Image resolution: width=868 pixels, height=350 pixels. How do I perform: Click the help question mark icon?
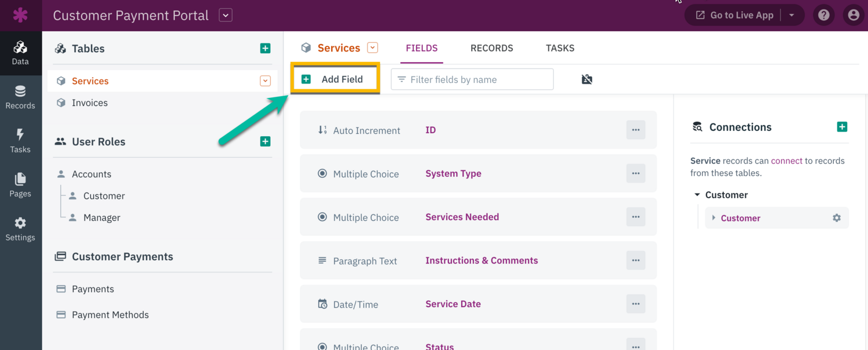(x=824, y=15)
